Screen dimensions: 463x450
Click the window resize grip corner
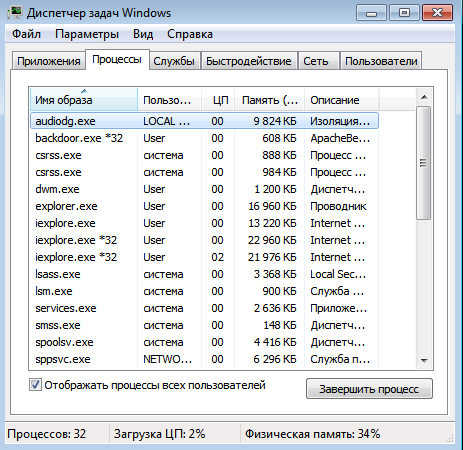coord(450,438)
